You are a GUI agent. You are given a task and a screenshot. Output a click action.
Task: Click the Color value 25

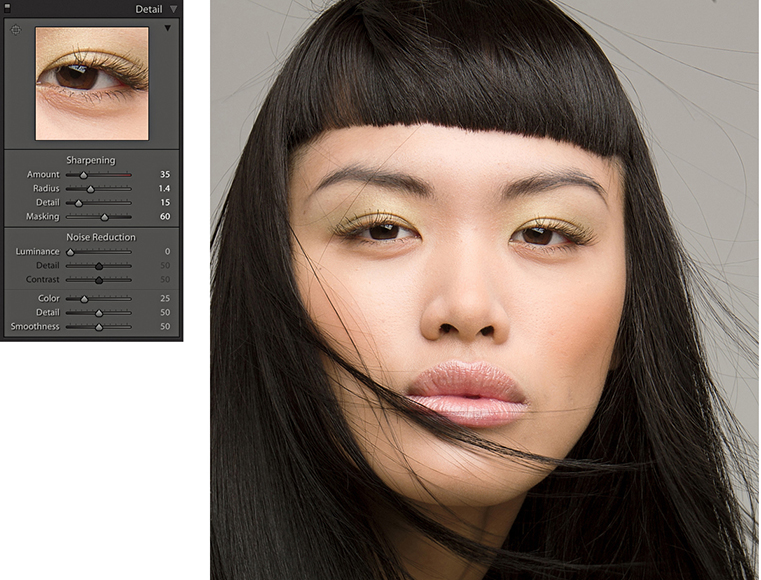click(x=165, y=298)
